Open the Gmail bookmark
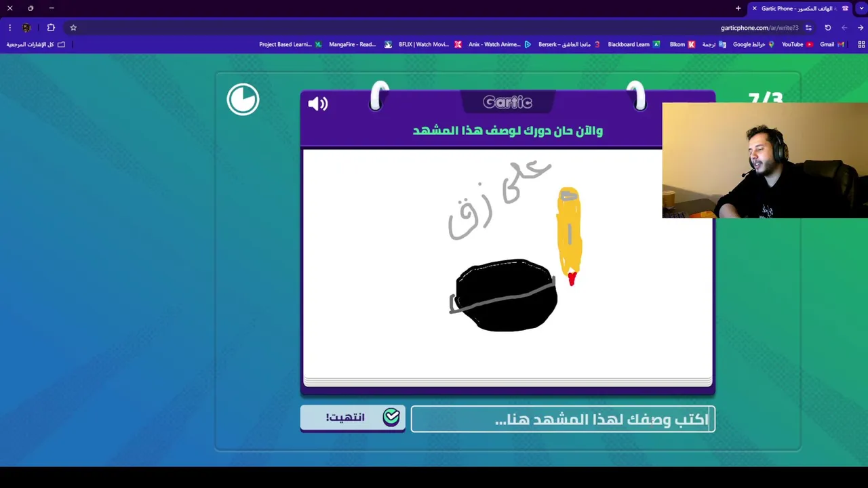Image resolution: width=868 pixels, height=488 pixels. click(831, 45)
